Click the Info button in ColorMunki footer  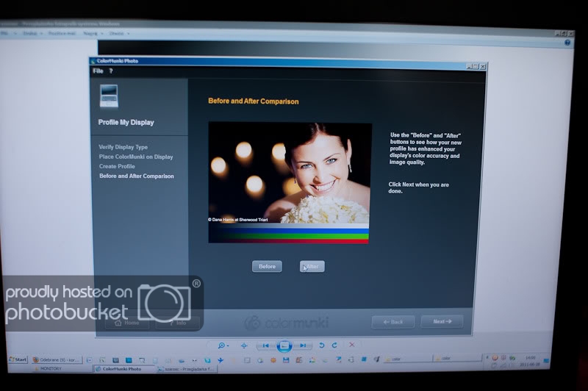pyautogui.click(x=177, y=323)
